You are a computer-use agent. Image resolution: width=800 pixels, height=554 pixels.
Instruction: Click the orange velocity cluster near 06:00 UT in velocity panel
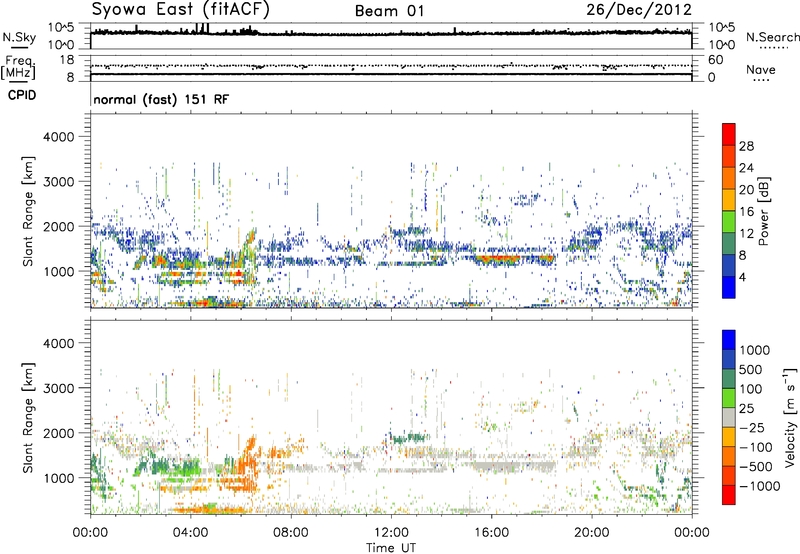point(249,464)
